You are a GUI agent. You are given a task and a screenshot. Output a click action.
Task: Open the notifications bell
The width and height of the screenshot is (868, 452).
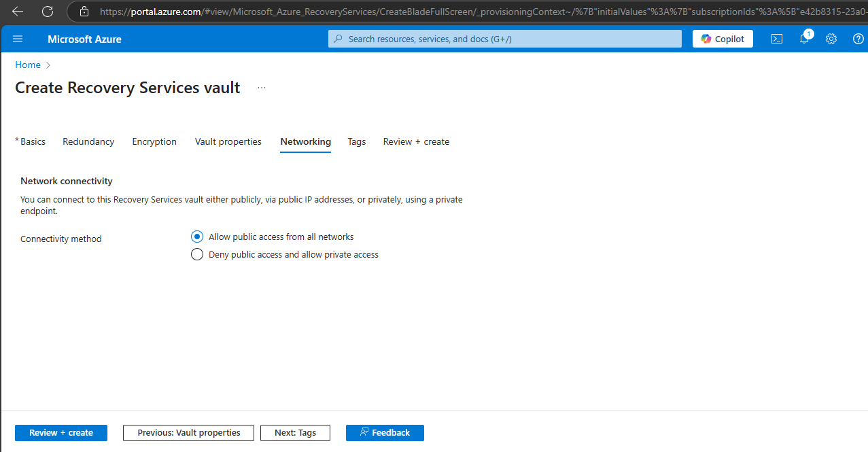804,39
